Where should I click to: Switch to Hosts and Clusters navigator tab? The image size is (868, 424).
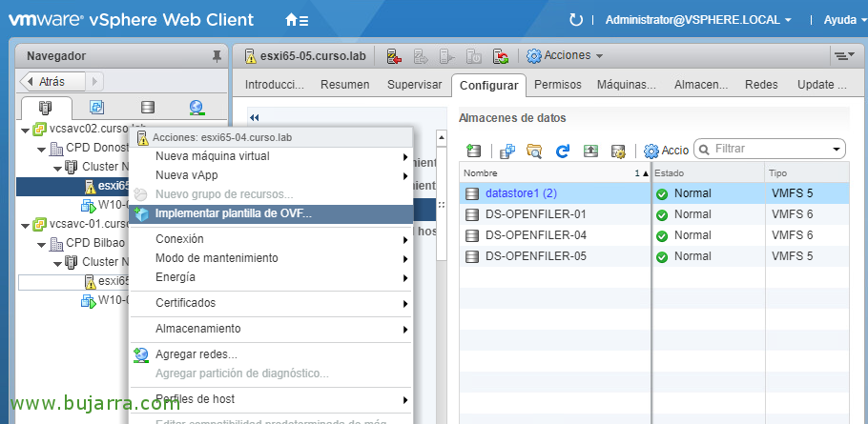click(x=46, y=107)
